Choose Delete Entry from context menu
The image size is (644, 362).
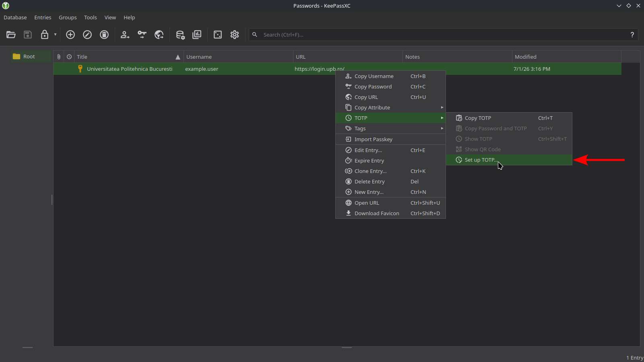pos(390,181)
